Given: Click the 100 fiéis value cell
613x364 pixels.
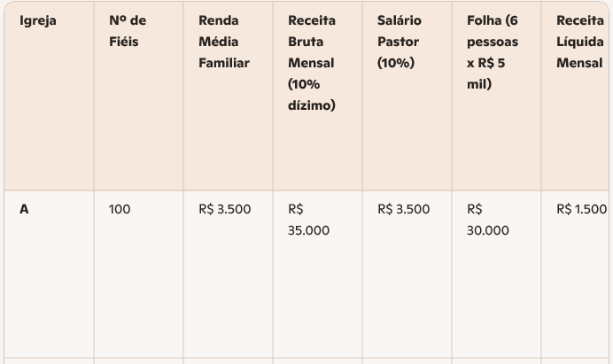Looking at the screenshot, I should click(120, 210).
